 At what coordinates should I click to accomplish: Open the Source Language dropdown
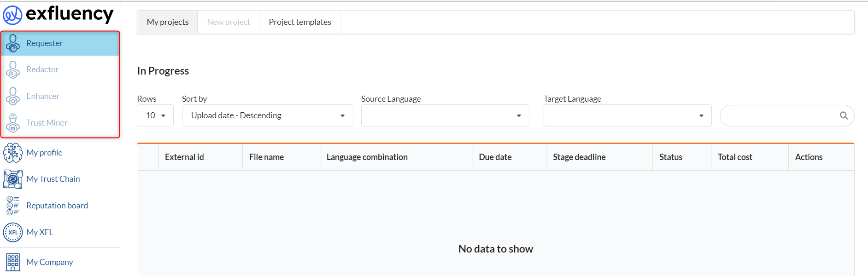coord(445,115)
